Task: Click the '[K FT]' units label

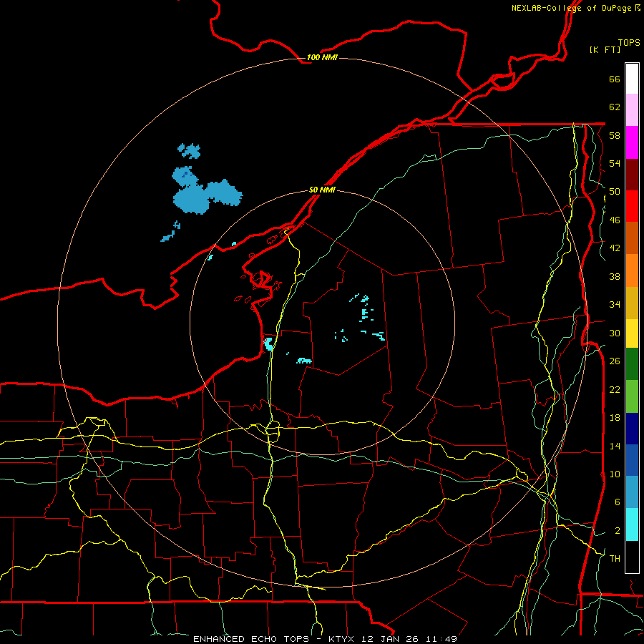Action: [605, 49]
